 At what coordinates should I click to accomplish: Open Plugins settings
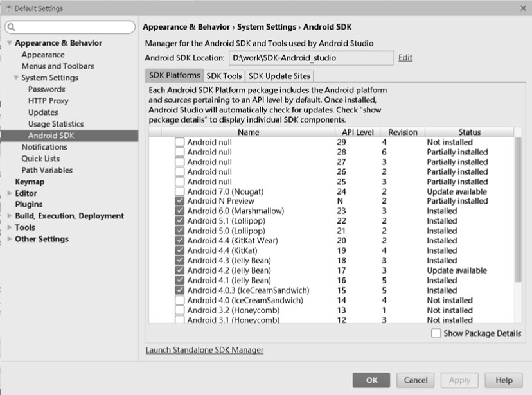(29, 204)
